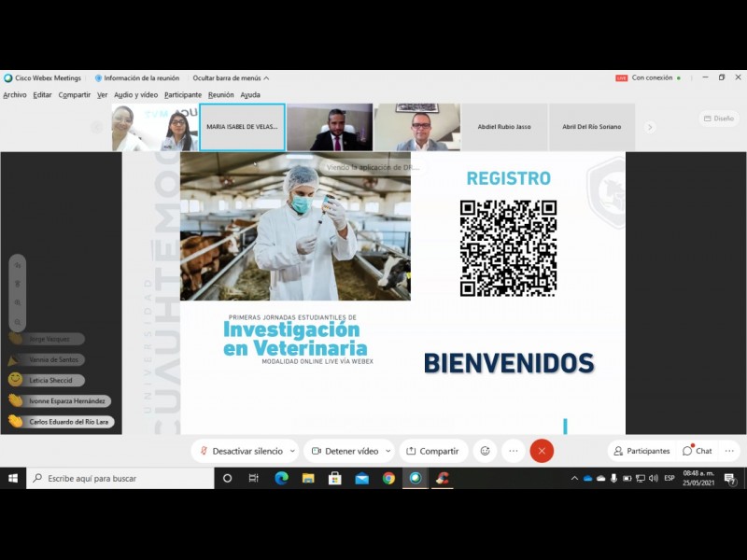The height and width of the screenshot is (560, 747).
Task: Open panel options ellipsis next to Chat
Action: pyautogui.click(x=730, y=451)
